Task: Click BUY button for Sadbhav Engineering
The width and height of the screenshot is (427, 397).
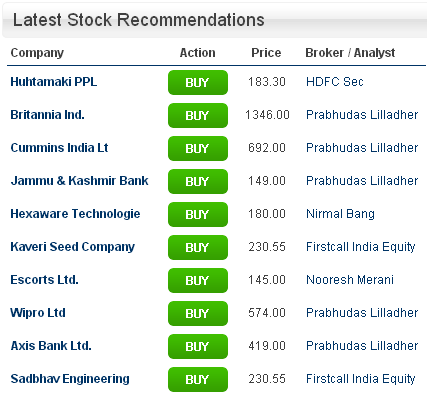Action: pos(198,379)
